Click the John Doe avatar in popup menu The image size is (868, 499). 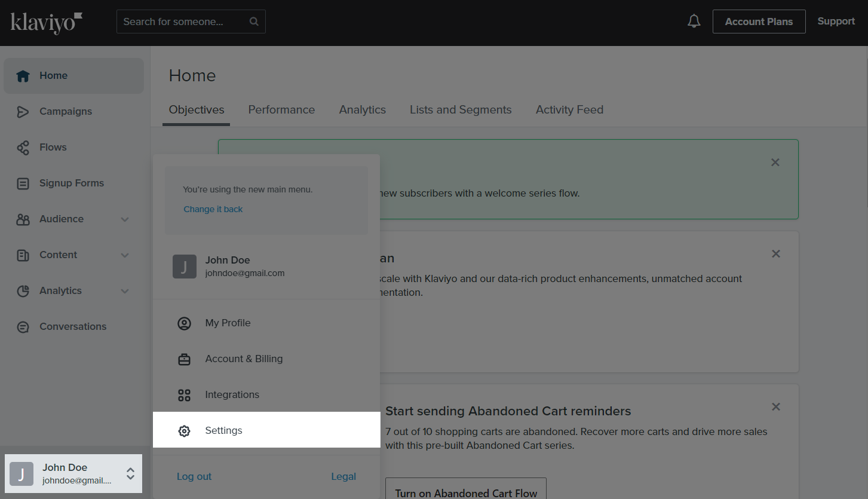point(184,267)
